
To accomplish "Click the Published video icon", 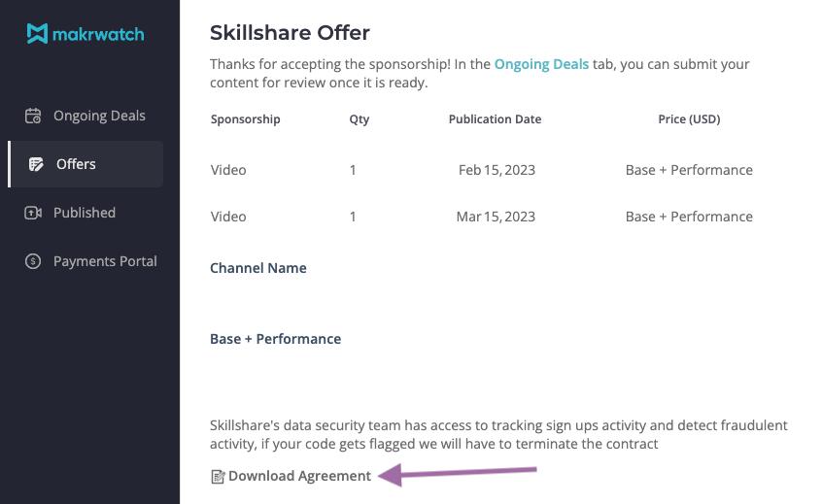I will (33, 213).
